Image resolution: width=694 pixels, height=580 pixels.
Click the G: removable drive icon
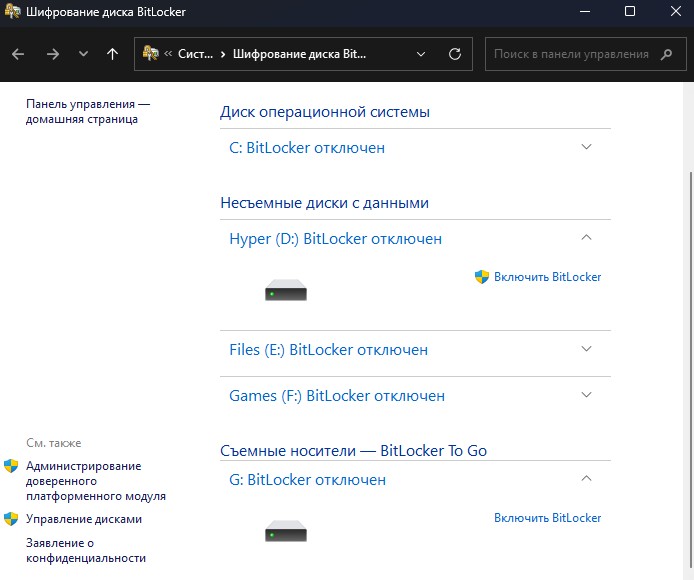[x=286, y=531]
